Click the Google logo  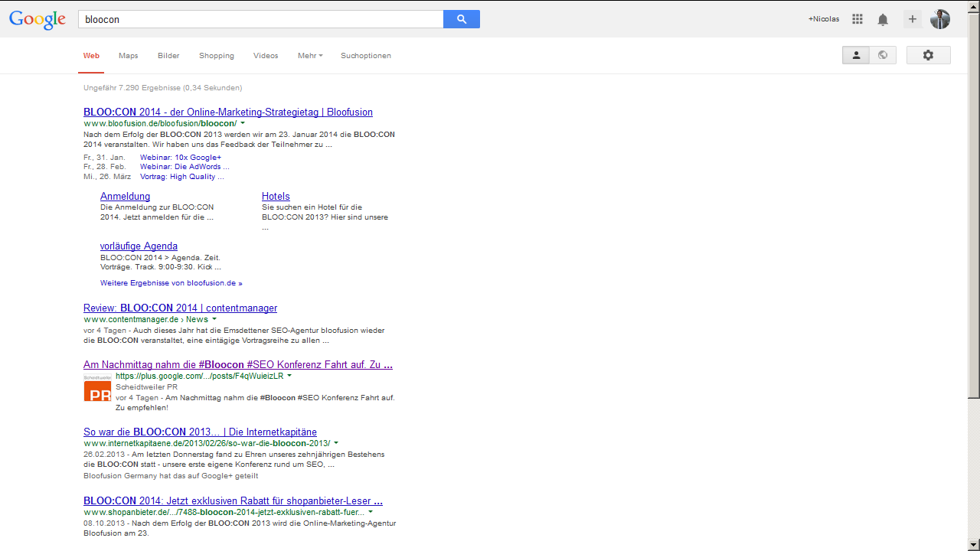pos(37,19)
